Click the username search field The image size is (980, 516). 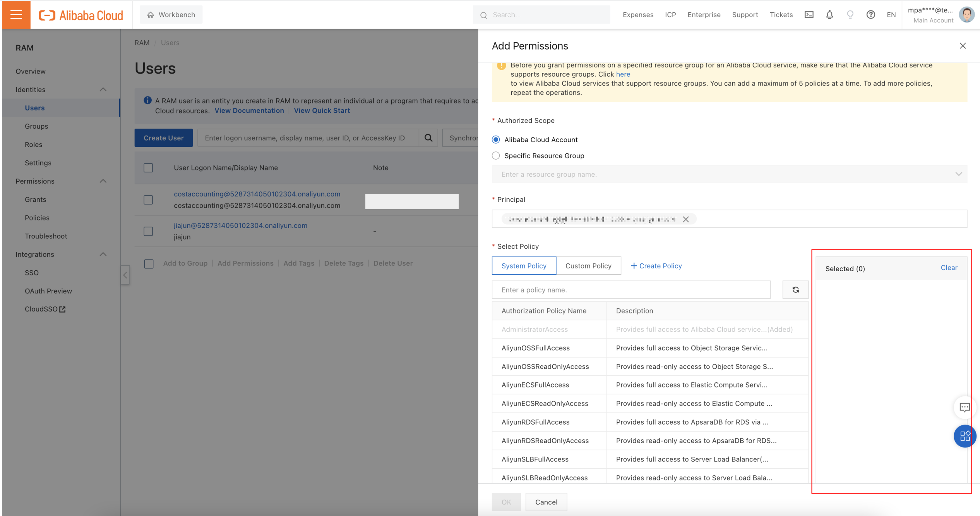click(x=308, y=138)
